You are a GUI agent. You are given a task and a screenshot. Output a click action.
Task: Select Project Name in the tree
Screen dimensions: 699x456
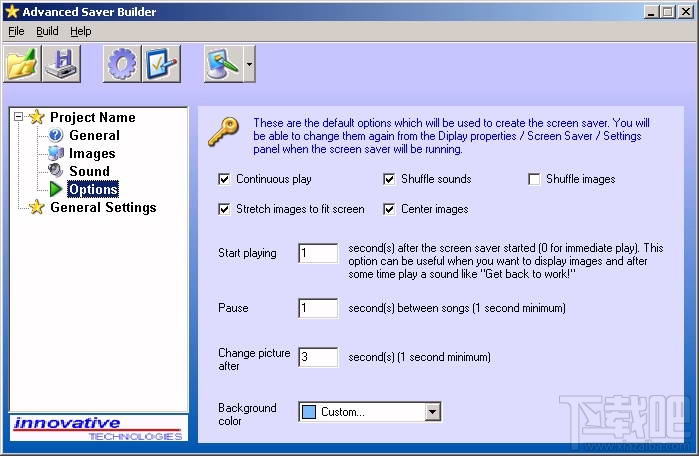[x=93, y=117]
